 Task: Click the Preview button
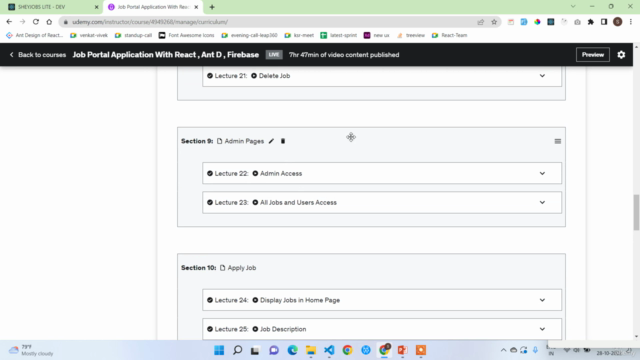click(593, 55)
